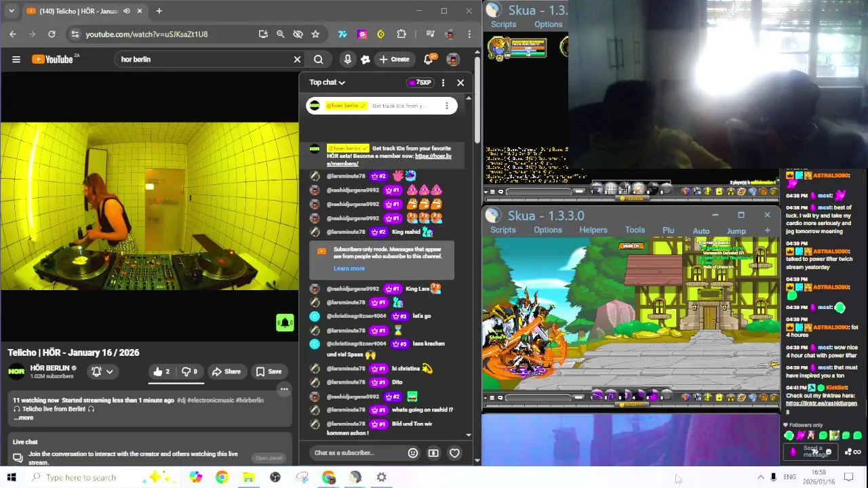Dislike the Telicho video
Image resolution: width=868 pixels, height=488 pixels.
(189, 371)
